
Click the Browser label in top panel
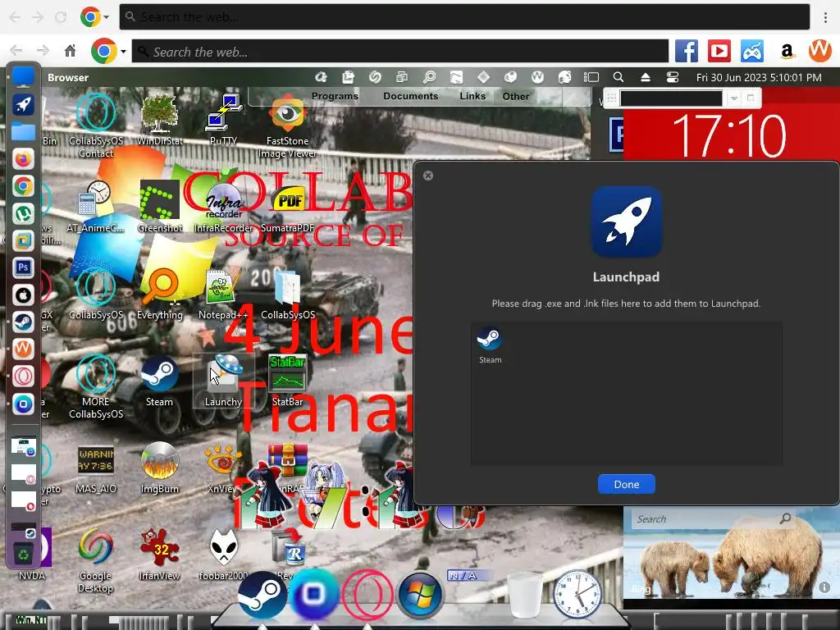point(68,77)
